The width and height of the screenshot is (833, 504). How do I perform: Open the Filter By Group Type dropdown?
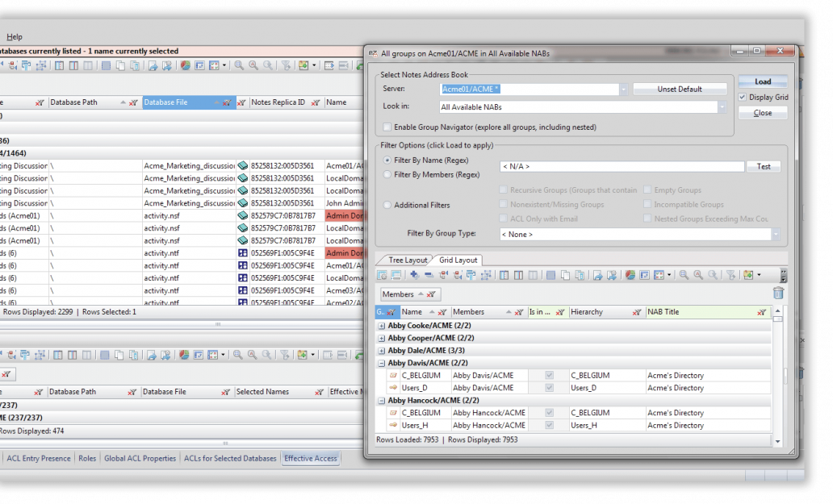point(776,234)
